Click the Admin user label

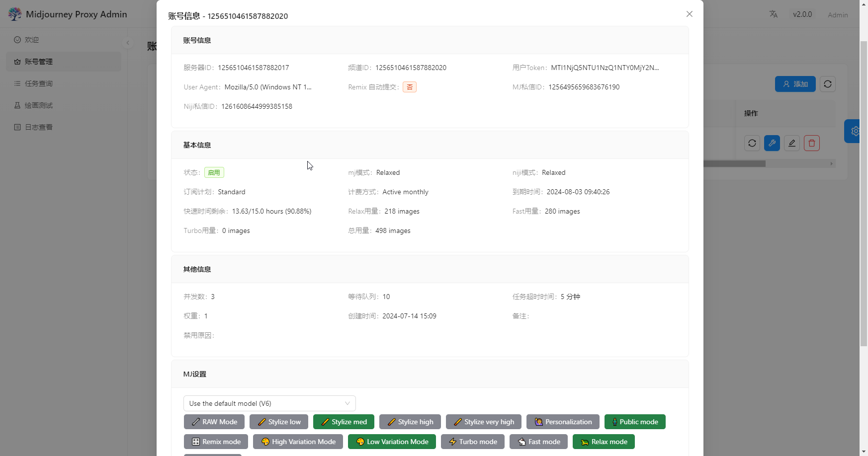[838, 15]
